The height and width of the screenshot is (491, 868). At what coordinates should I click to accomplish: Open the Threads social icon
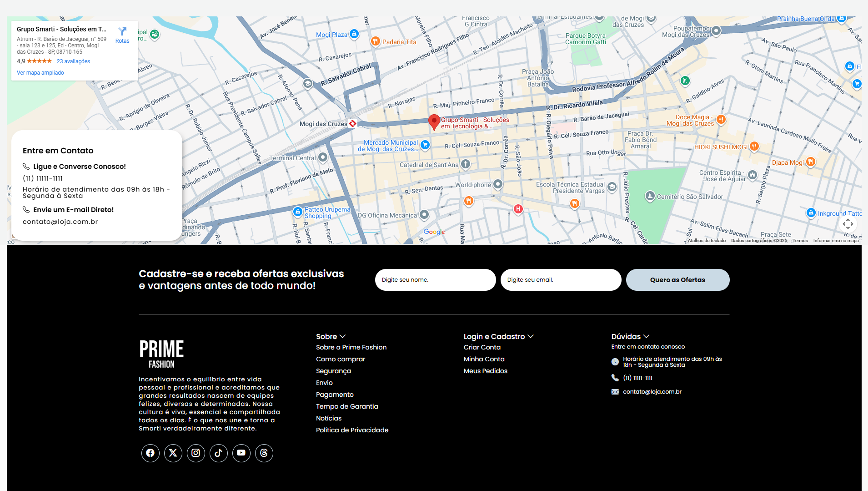pos(264,453)
